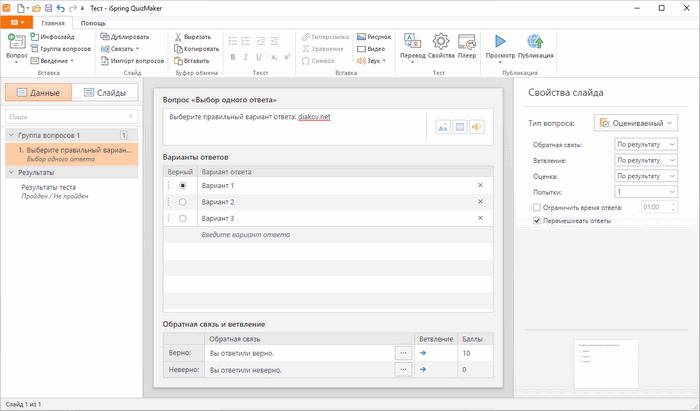
Task: Open Обратная связь dropdown
Action: click(x=646, y=144)
